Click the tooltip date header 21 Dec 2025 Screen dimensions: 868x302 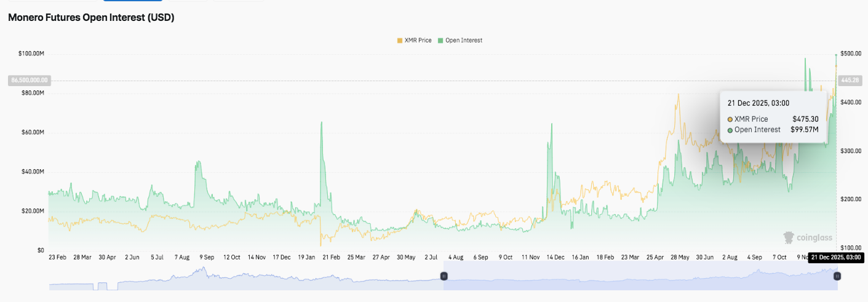[758, 103]
